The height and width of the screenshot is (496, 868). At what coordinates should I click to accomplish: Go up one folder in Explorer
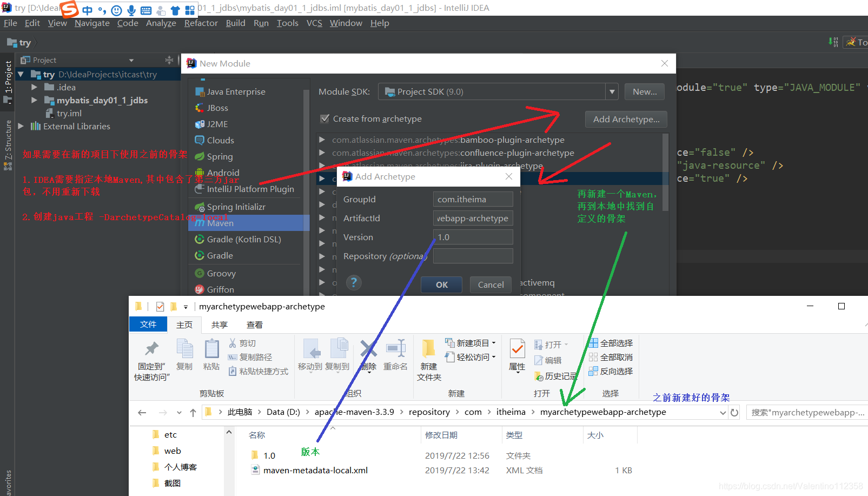pyautogui.click(x=193, y=413)
